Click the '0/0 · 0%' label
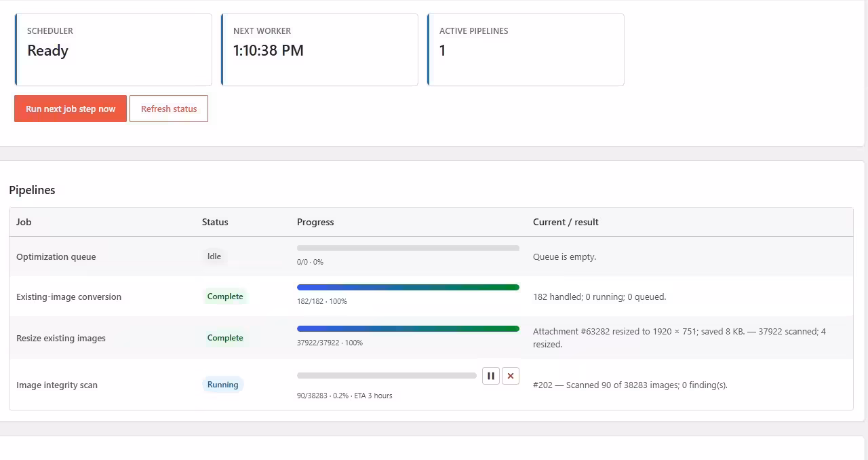This screenshot has width=868, height=460. click(x=310, y=262)
